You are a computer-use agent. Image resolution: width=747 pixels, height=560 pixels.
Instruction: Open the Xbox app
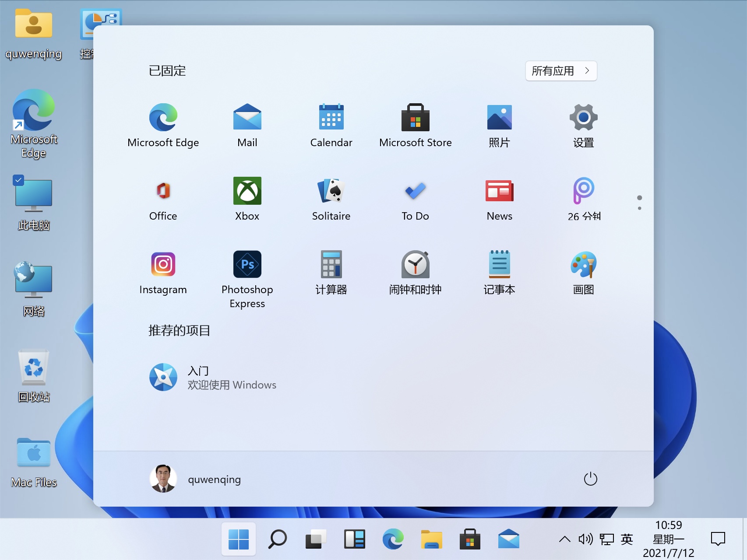tap(247, 199)
